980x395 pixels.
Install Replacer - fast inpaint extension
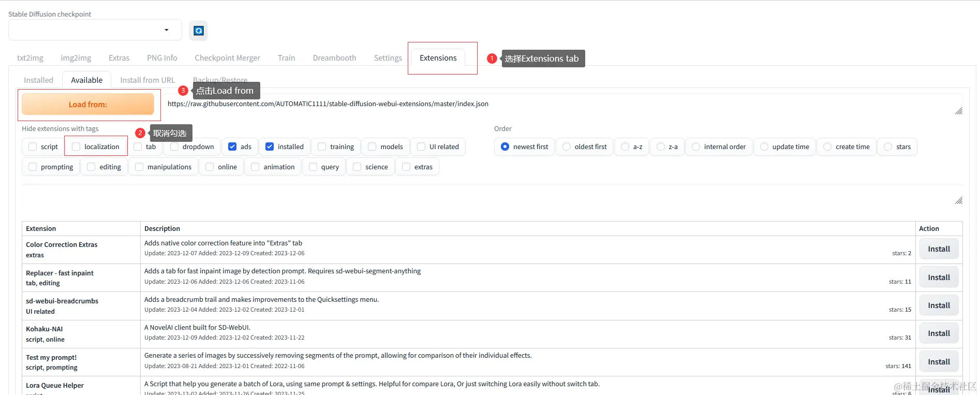click(939, 277)
